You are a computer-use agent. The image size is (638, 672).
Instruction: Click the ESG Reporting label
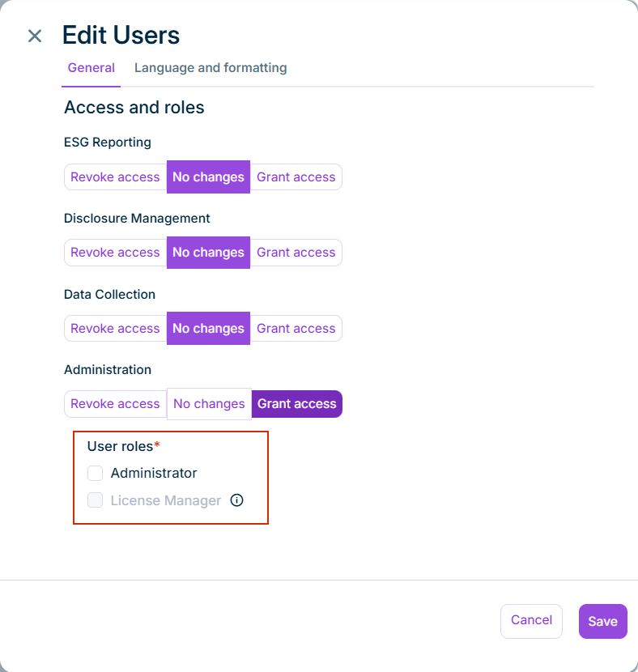pos(108,142)
